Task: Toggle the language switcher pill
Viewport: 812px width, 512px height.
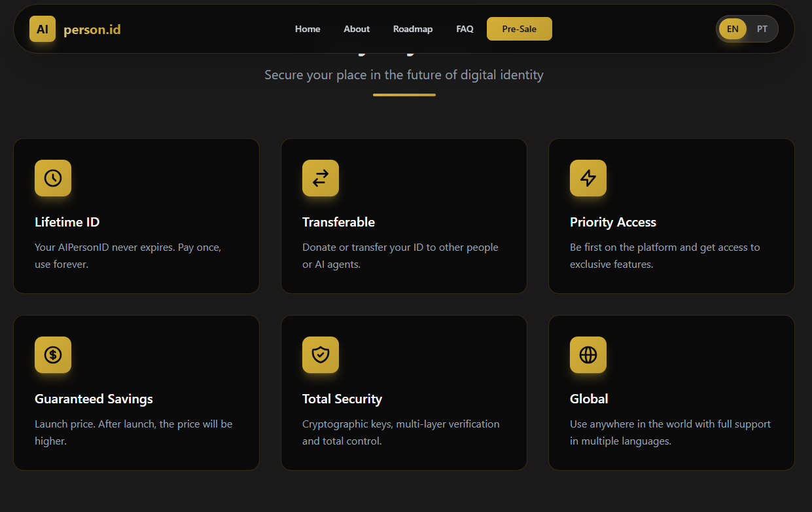Action: [x=747, y=29]
